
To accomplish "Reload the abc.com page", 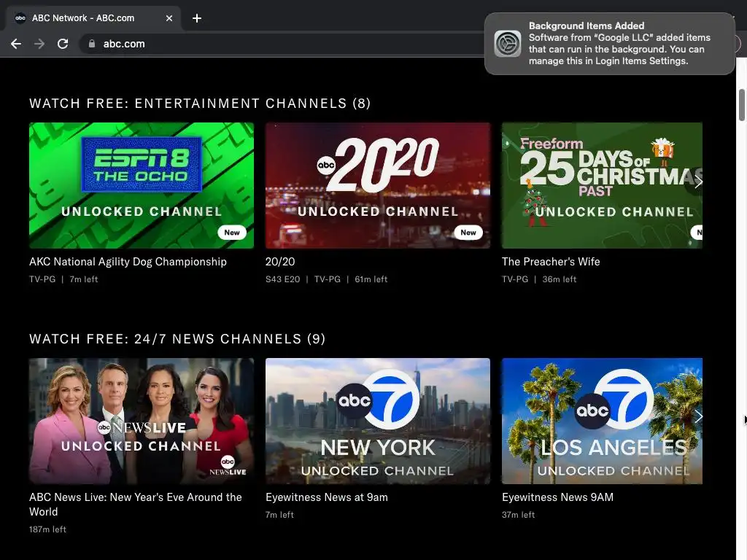I will [63, 44].
